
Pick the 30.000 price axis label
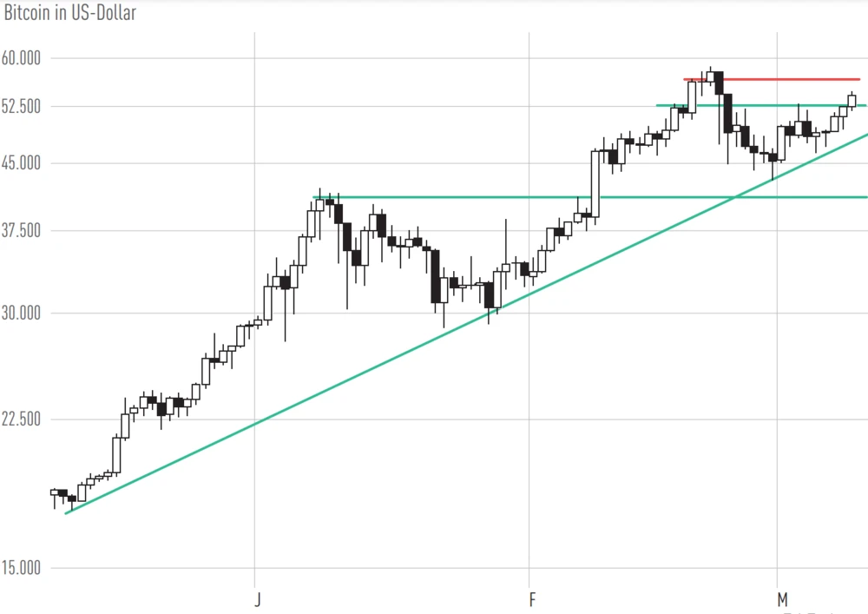(x=22, y=314)
